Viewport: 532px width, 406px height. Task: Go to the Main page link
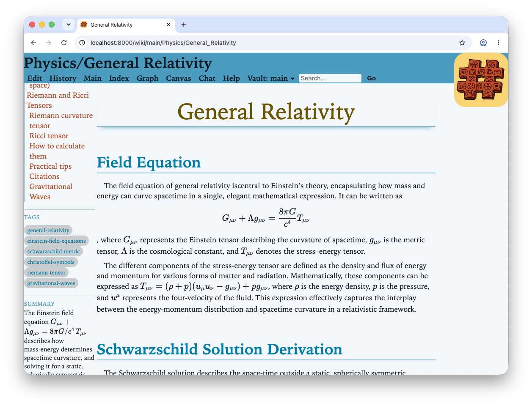(93, 78)
